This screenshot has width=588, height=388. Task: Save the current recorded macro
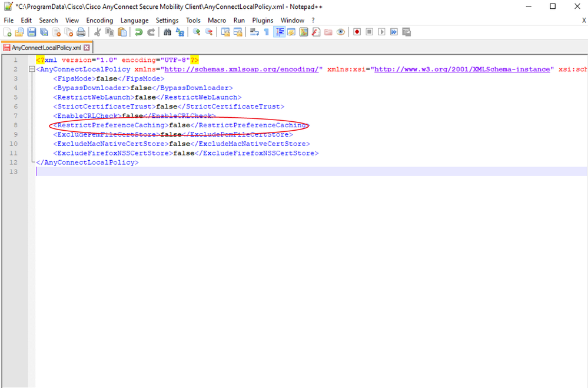click(407, 32)
